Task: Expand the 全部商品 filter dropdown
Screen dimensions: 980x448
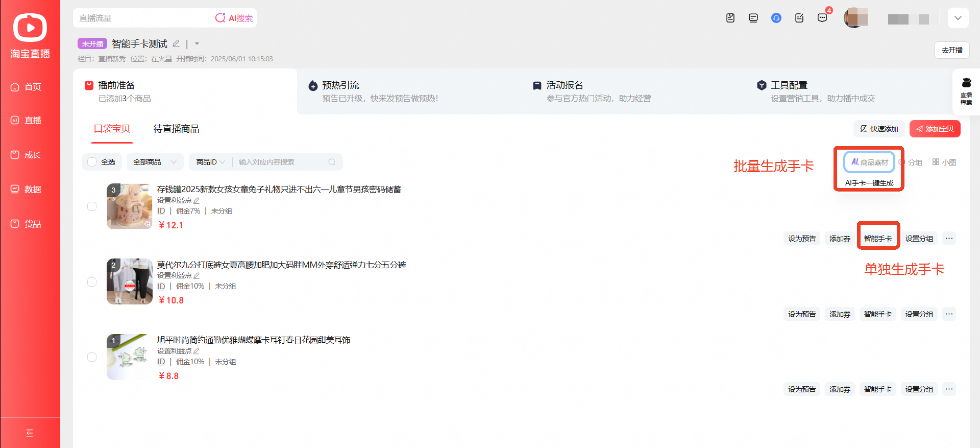Action: pyautogui.click(x=155, y=162)
